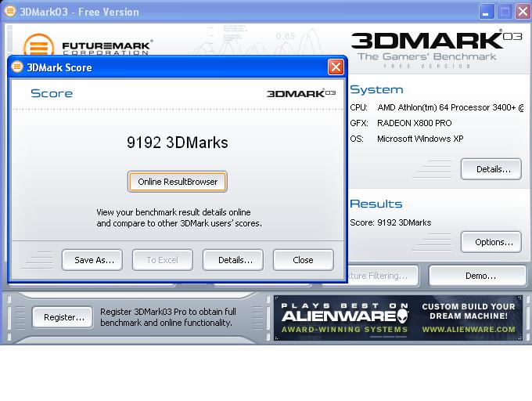Open the System Details button
Image resolution: width=532 pixels, height=401 pixels.
(491, 169)
